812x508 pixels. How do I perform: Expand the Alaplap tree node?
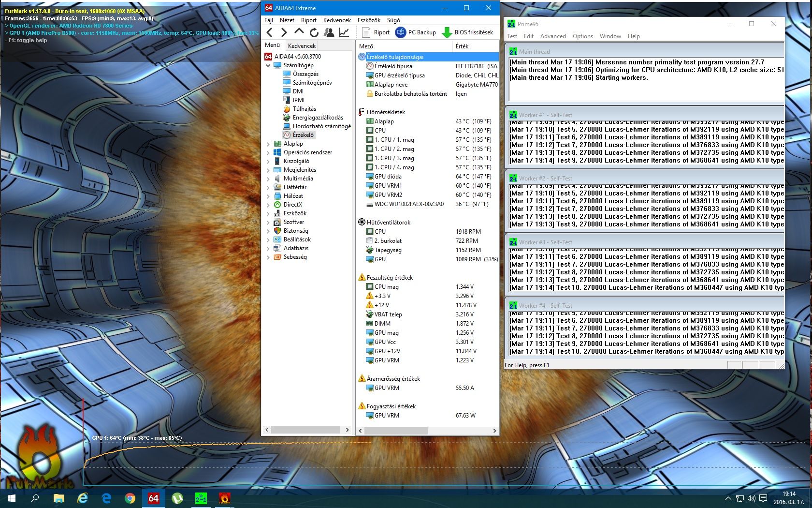pos(268,144)
